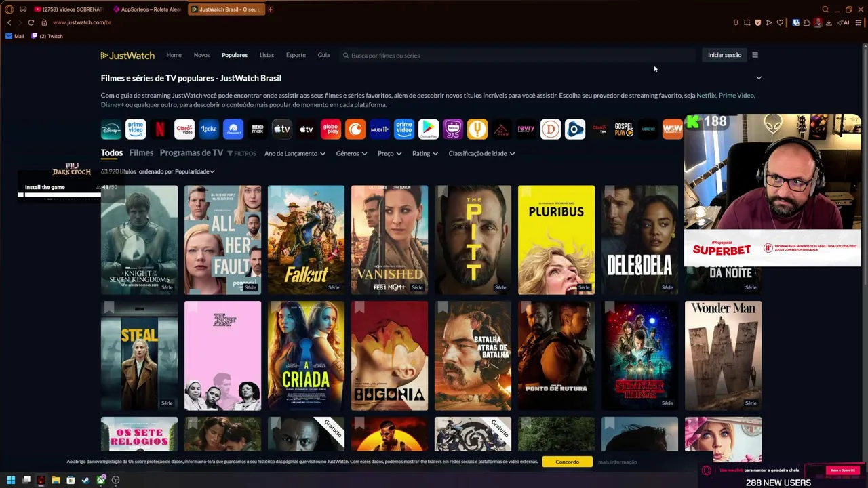Open a new browser tab with the plus icon
The width and height of the screenshot is (868, 488).
pyautogui.click(x=270, y=9)
